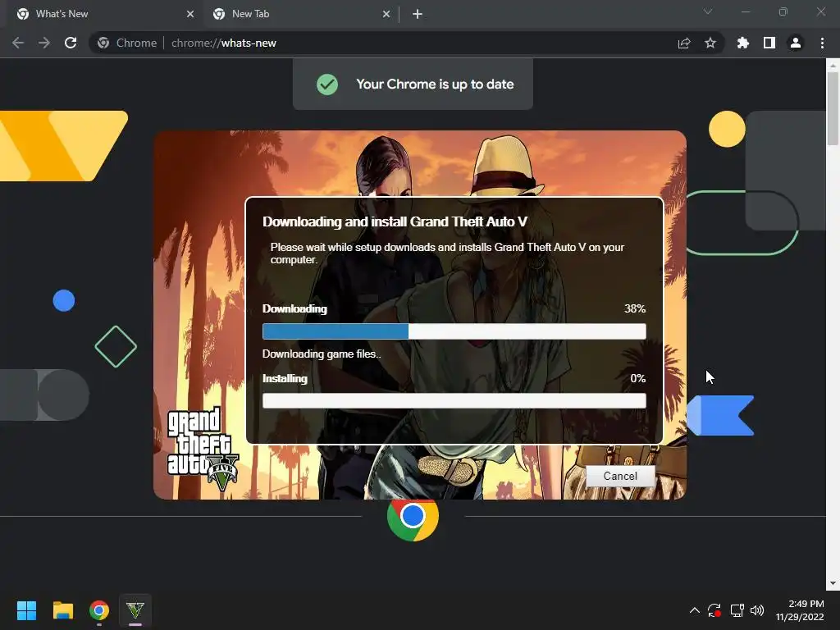Click the share page icon in address bar
The width and height of the screenshot is (840, 630).
[684, 43]
